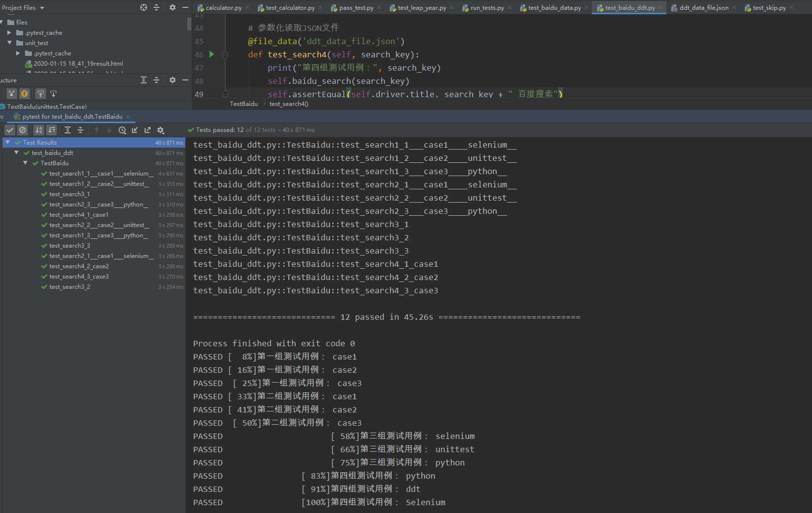Collapse the test_baidu_ddt node
Viewport: 812px width, 513px height.
[17, 153]
